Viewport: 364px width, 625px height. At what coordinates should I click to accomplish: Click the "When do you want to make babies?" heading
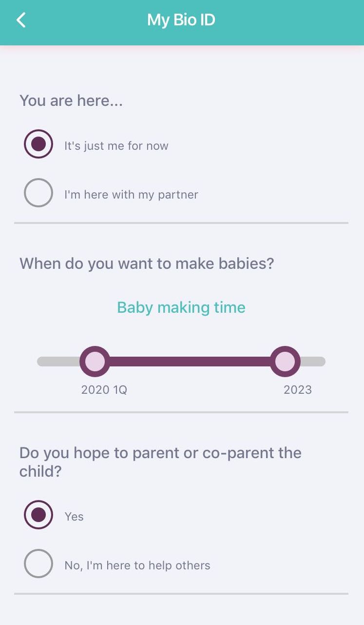click(x=147, y=263)
